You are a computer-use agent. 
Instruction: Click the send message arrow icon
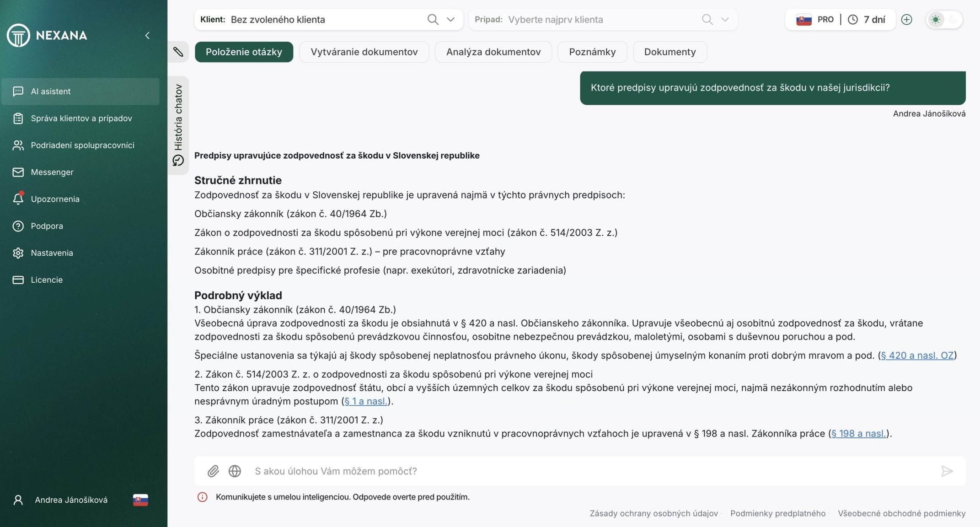click(947, 471)
